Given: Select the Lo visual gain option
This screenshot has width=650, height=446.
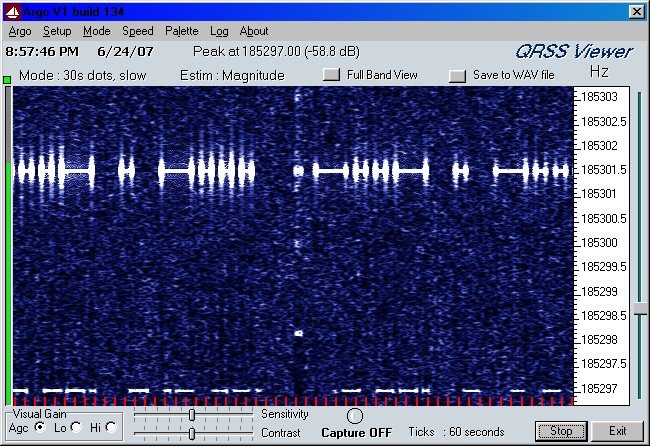Looking at the screenshot, I should [x=76, y=427].
